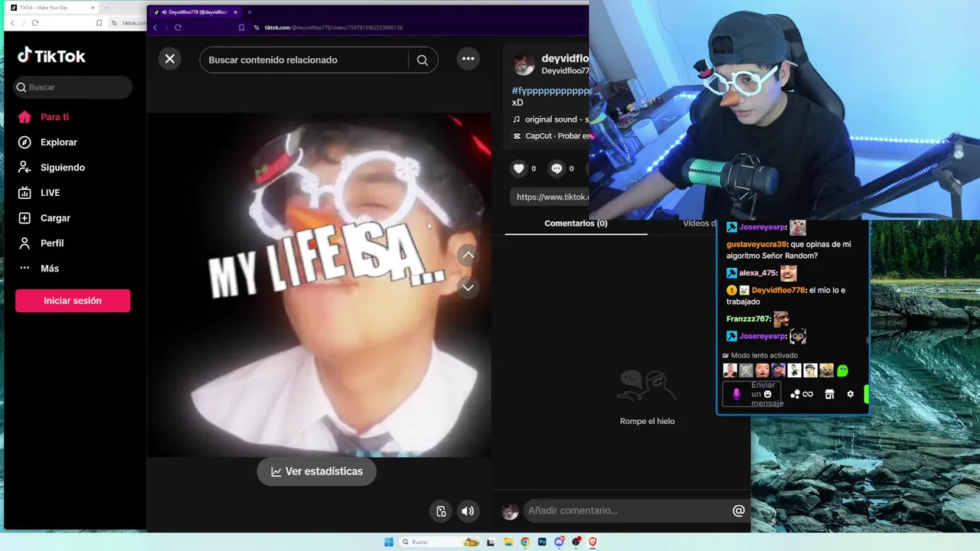Image resolution: width=980 pixels, height=551 pixels.
Task: Click Ver estadísticas button
Action: click(x=316, y=471)
